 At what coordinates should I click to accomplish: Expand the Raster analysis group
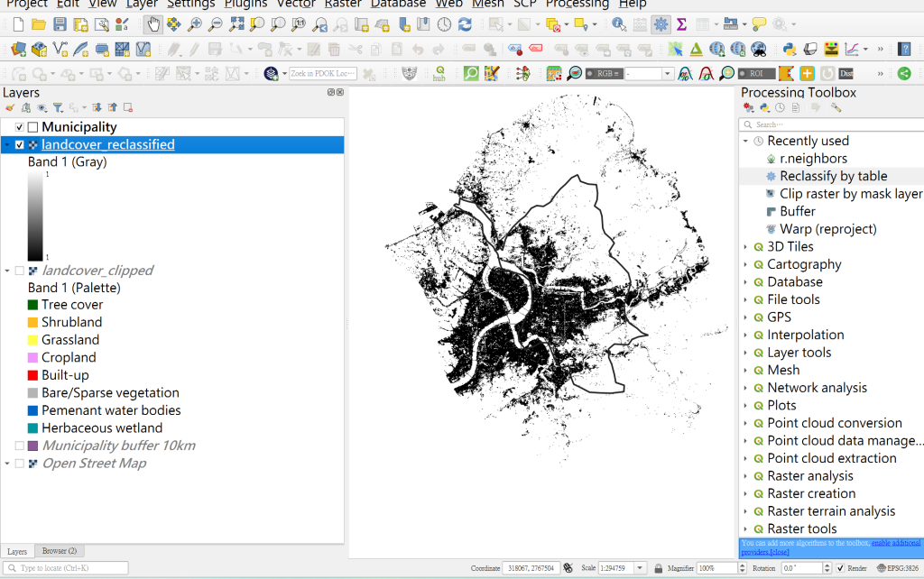745,476
